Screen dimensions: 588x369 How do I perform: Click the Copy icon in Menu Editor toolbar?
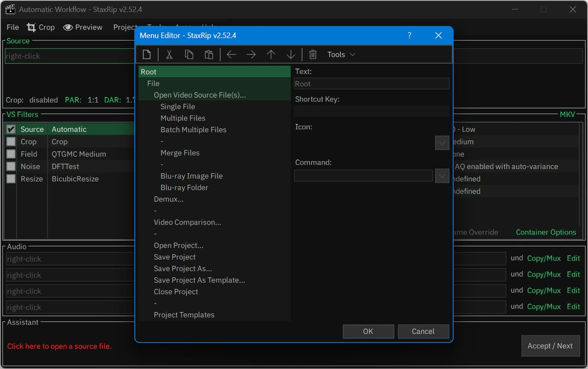(189, 54)
